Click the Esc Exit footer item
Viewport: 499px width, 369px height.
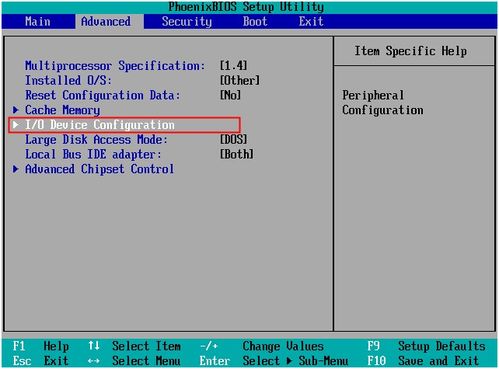pyautogui.click(x=41, y=361)
